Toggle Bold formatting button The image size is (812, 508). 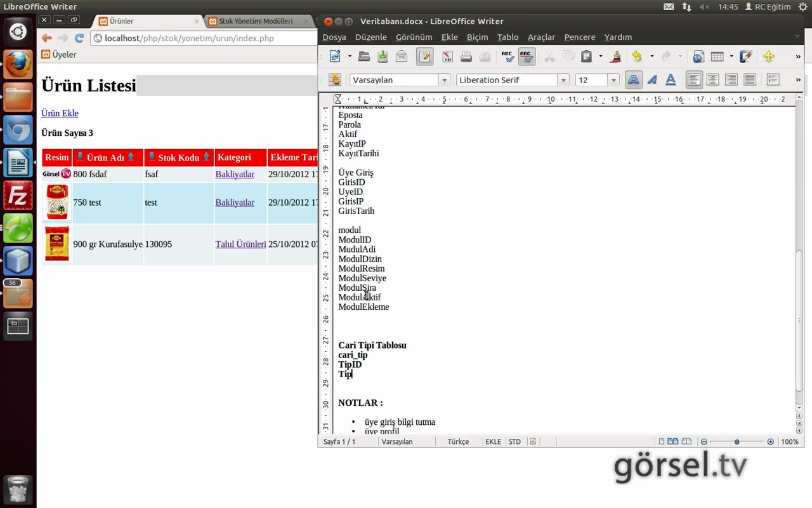click(633, 79)
